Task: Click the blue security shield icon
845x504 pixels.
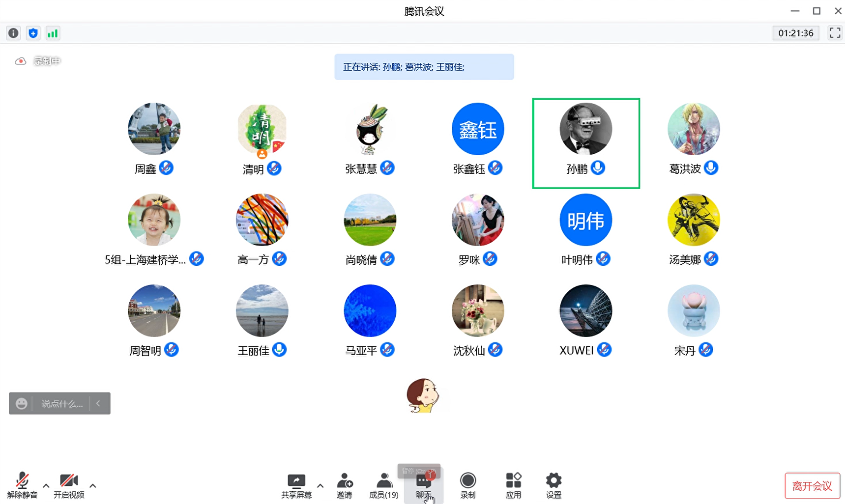Action: (33, 33)
